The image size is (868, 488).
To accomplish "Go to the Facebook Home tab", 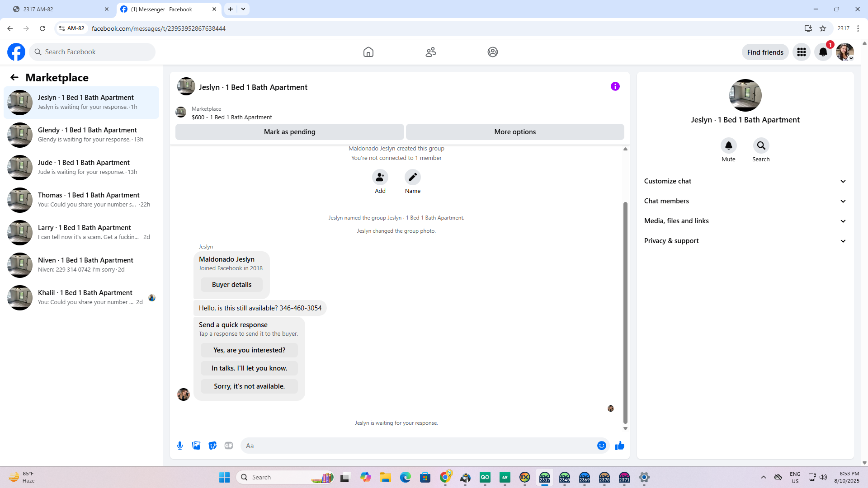I will pos(368,52).
